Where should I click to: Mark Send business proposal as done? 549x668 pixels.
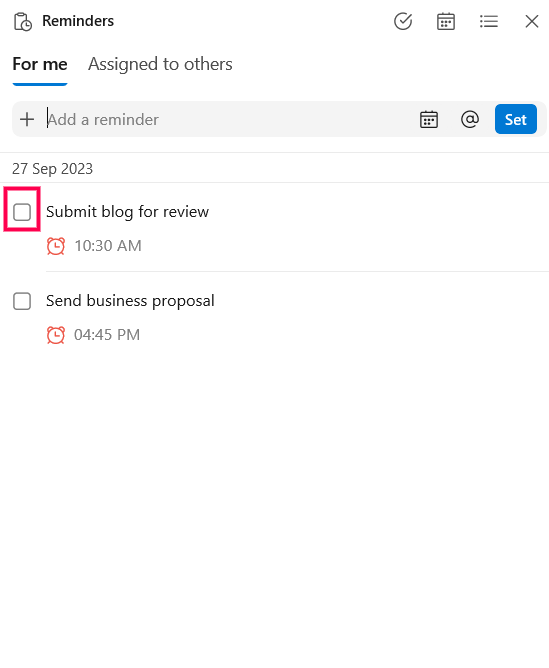coord(22,301)
